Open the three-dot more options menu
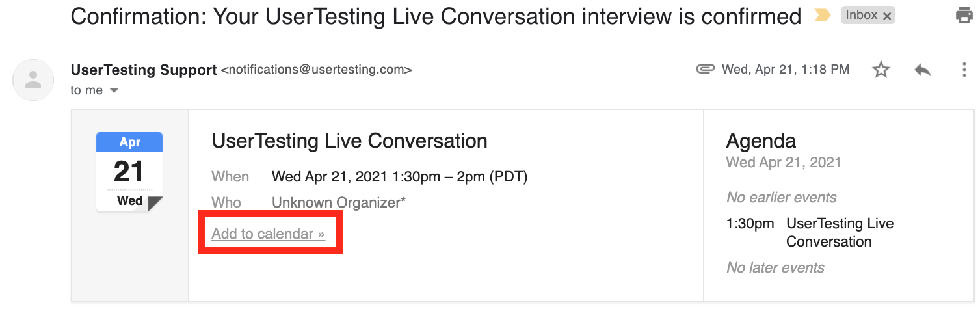 coord(964,70)
